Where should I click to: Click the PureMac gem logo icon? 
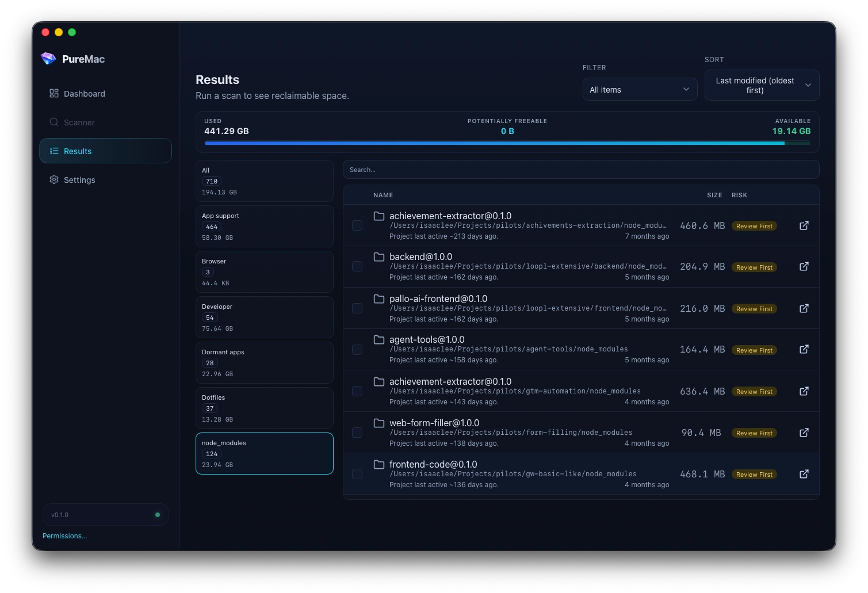click(x=48, y=59)
